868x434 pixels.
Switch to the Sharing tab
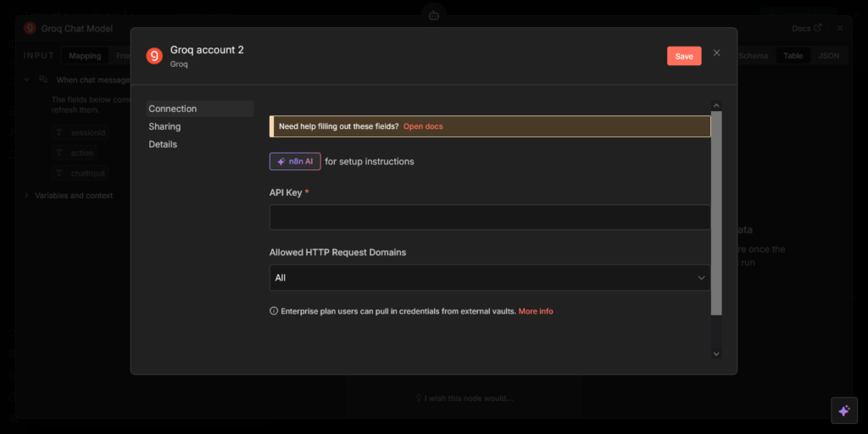pyautogui.click(x=164, y=126)
